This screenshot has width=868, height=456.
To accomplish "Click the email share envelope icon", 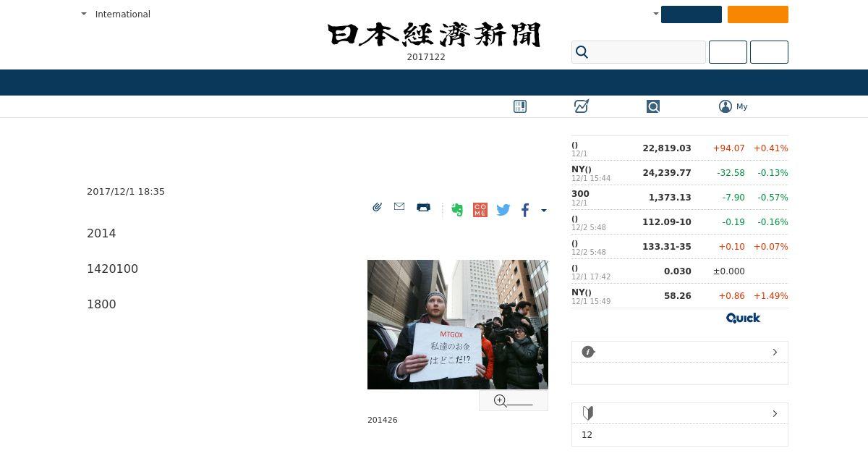I will point(399,207).
